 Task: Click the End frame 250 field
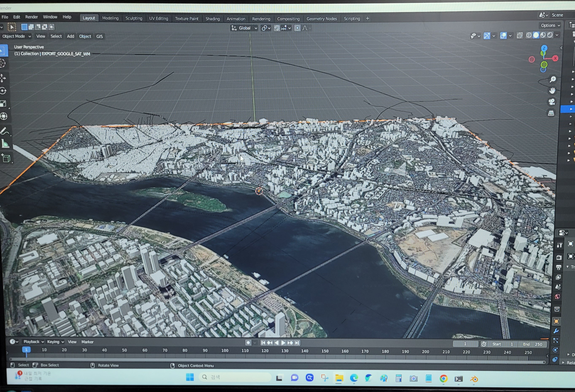[x=533, y=344]
